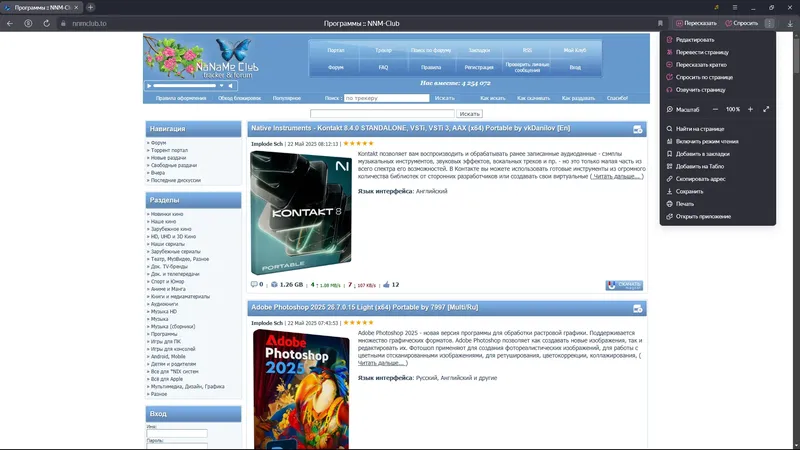800x450 pixels.
Task: Open 'Торрент портал' in Навигация
Action: (x=169, y=151)
